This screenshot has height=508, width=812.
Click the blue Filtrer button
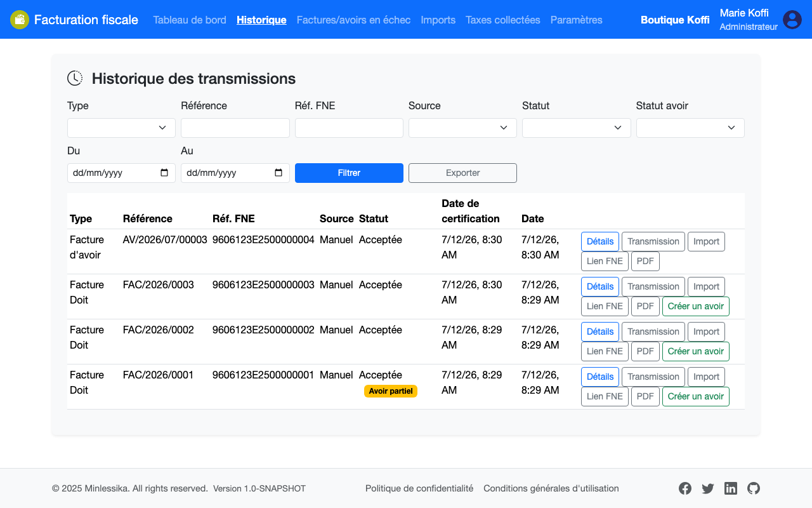click(349, 173)
